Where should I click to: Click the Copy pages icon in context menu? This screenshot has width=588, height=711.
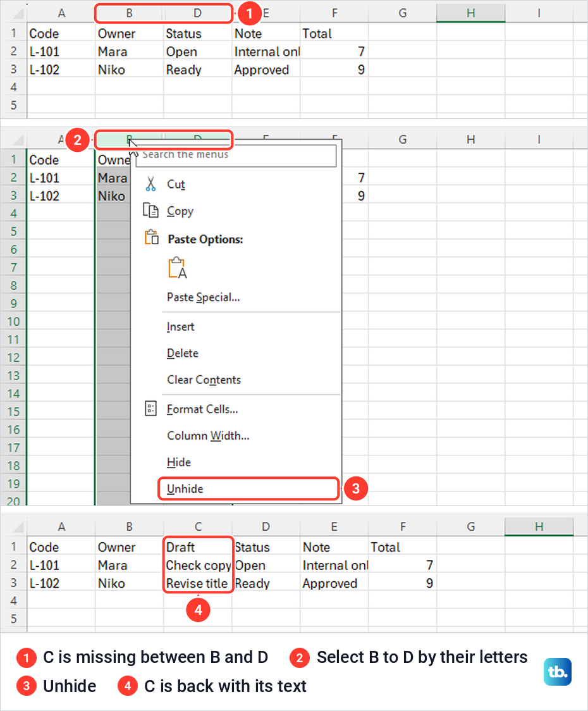click(150, 211)
